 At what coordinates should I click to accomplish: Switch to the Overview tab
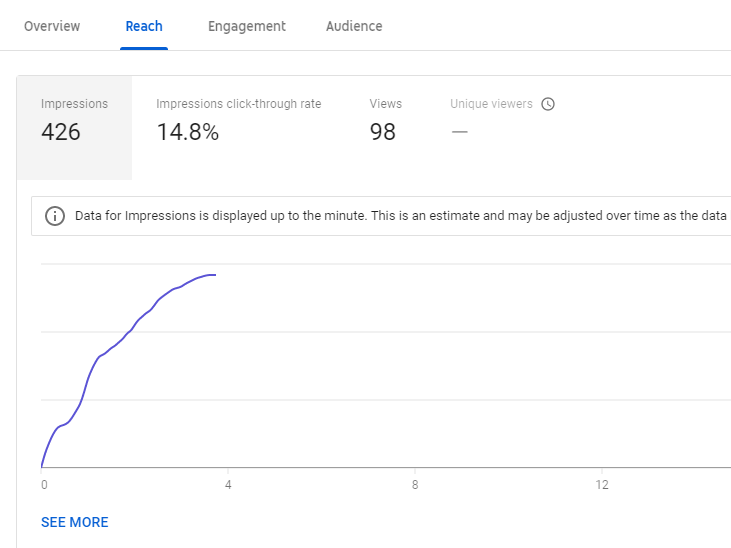(52, 26)
